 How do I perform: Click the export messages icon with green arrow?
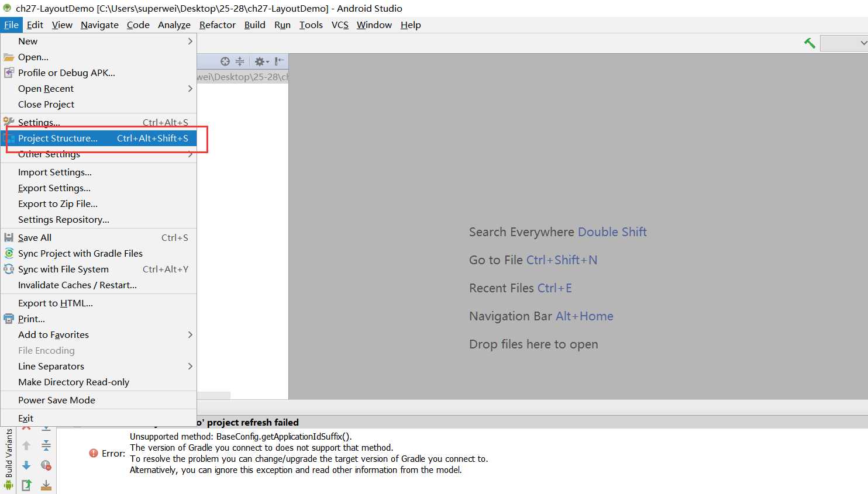tap(26, 485)
